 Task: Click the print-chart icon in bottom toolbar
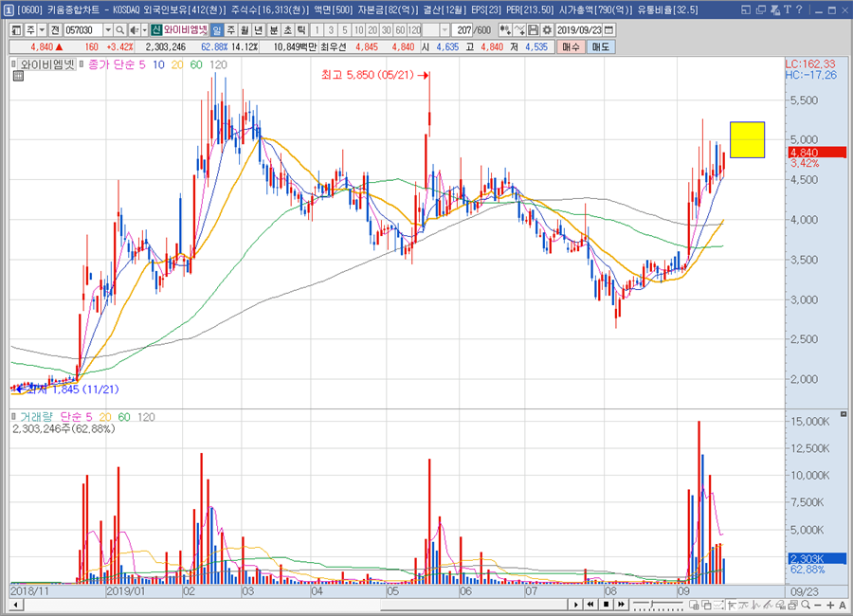pyautogui.click(x=792, y=605)
